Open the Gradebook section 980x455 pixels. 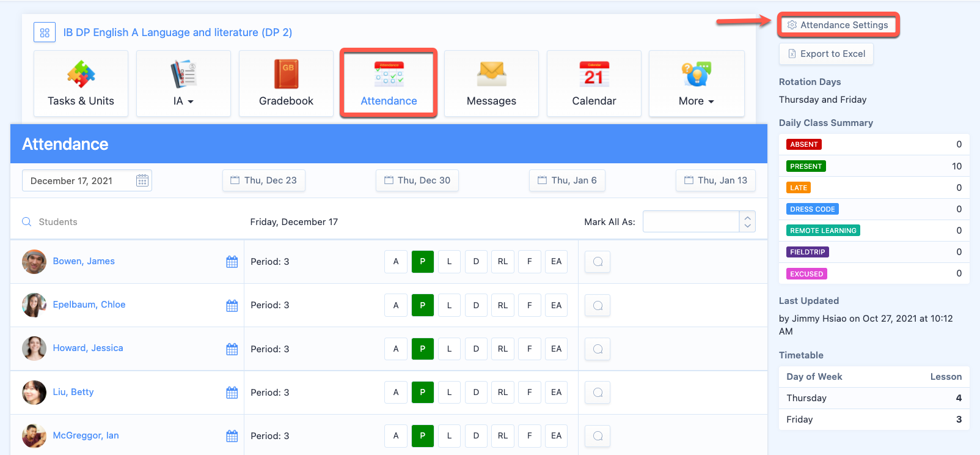click(286, 84)
